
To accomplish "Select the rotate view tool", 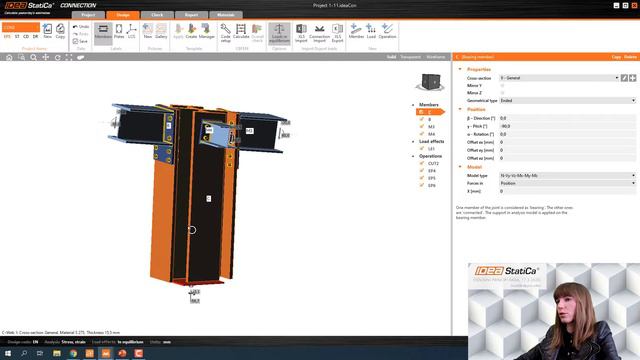I will [x=58, y=57].
